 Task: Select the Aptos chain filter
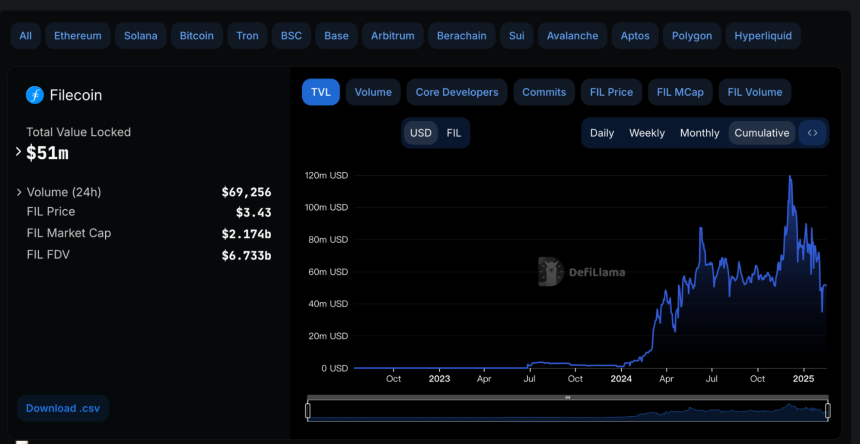(635, 36)
